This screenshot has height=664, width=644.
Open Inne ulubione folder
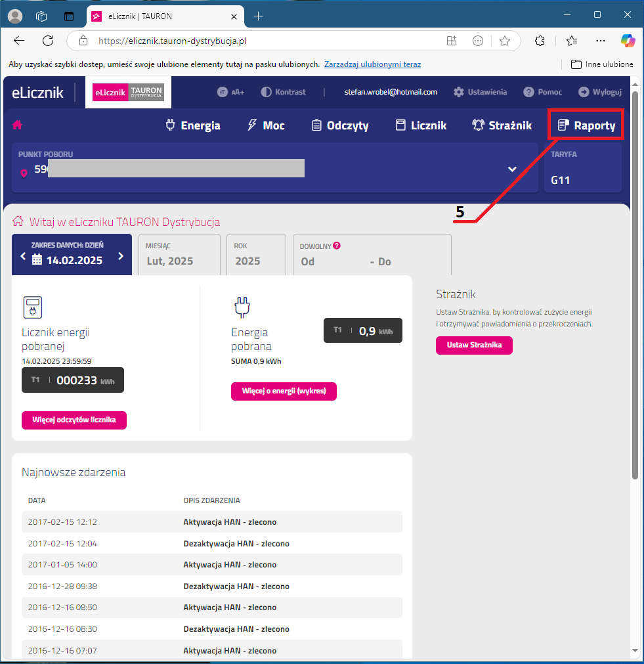tap(602, 64)
